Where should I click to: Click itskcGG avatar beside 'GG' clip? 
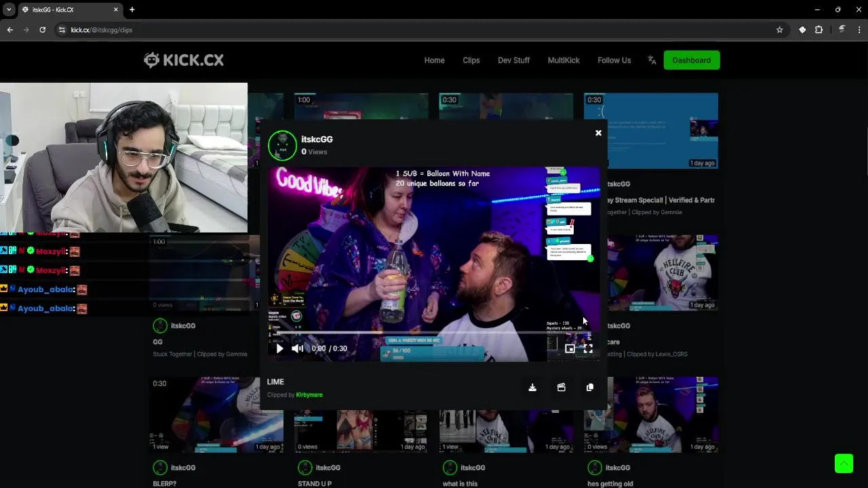pyautogui.click(x=160, y=326)
